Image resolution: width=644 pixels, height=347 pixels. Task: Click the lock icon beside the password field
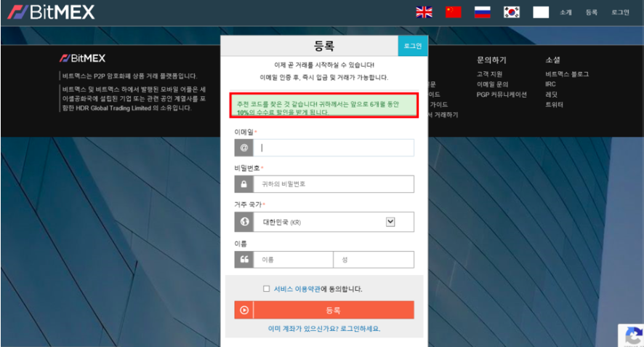click(244, 184)
